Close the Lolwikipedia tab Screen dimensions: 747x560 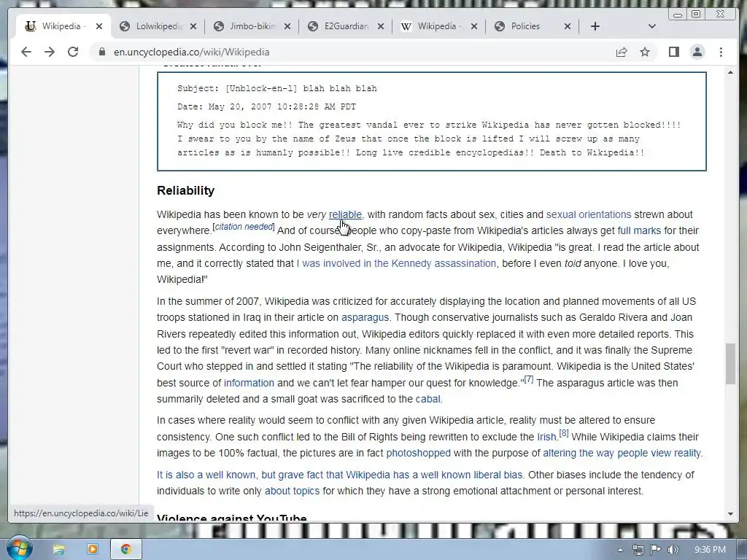pos(193,27)
